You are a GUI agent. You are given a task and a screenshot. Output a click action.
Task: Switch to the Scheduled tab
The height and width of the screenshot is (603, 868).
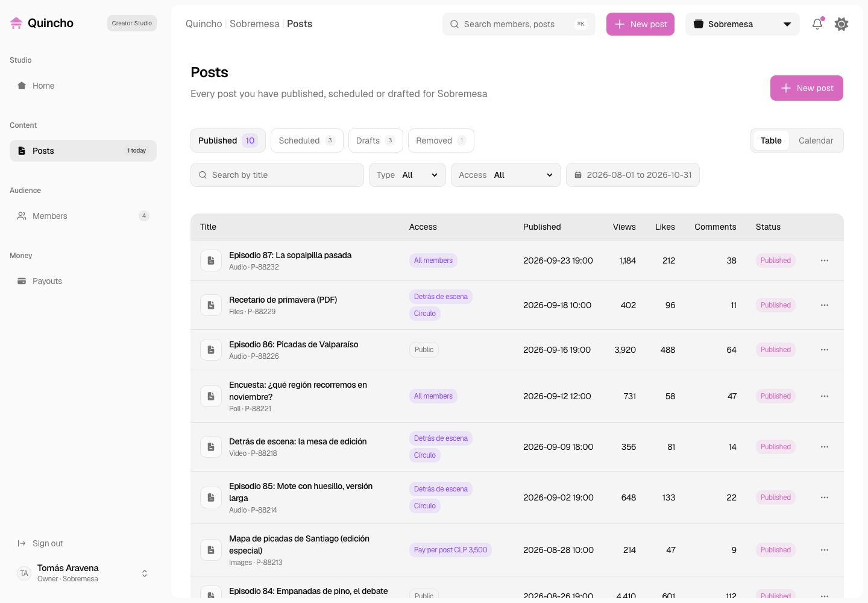[307, 140]
